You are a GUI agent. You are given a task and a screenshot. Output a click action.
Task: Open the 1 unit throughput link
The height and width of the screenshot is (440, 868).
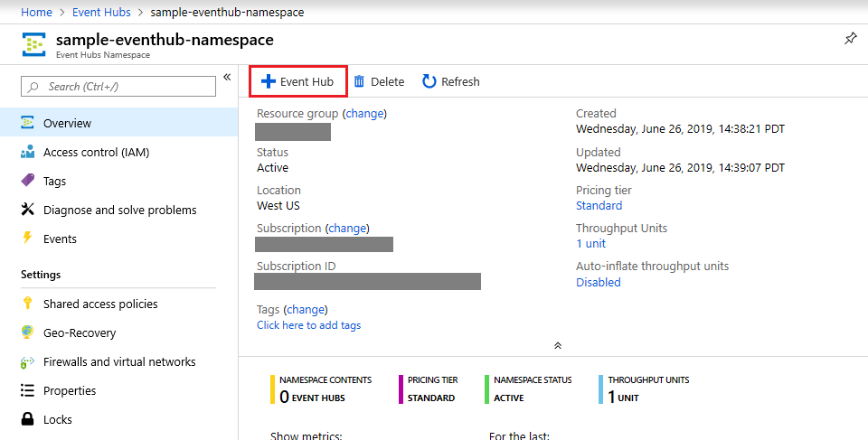(x=591, y=244)
